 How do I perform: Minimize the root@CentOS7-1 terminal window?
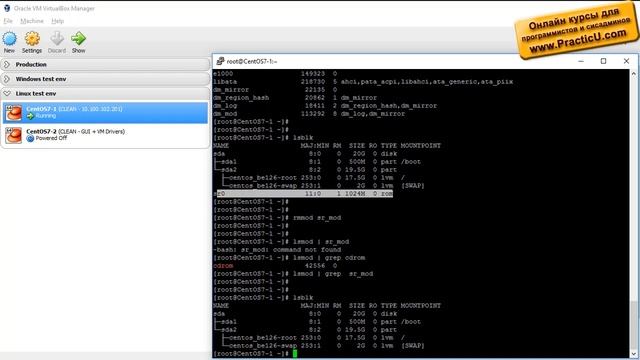[x=581, y=61]
